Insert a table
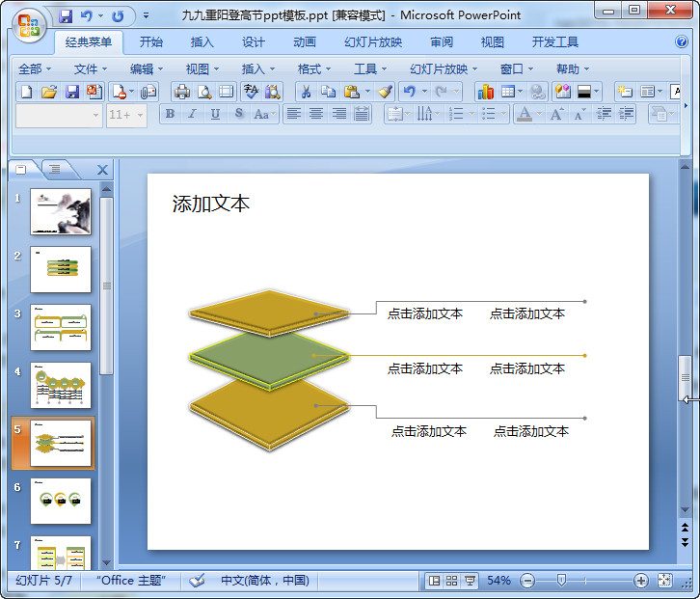 pos(508,92)
